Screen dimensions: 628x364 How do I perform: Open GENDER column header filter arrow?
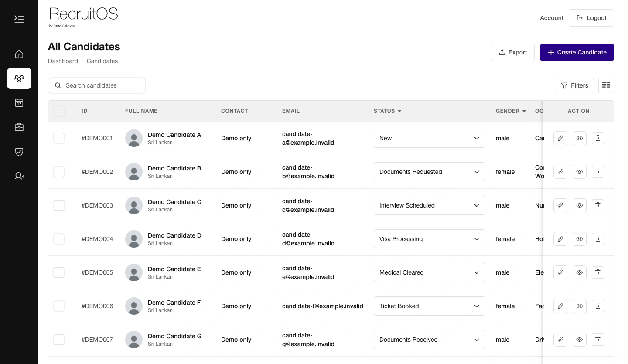[x=524, y=111]
